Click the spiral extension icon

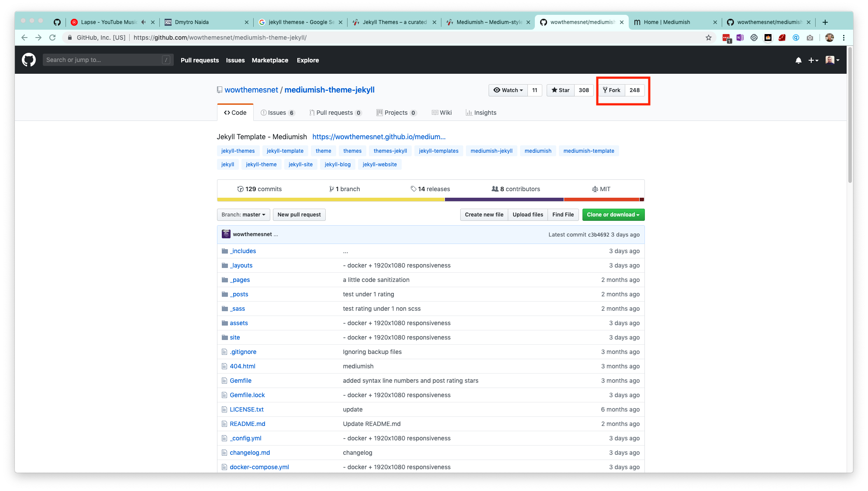[754, 38]
